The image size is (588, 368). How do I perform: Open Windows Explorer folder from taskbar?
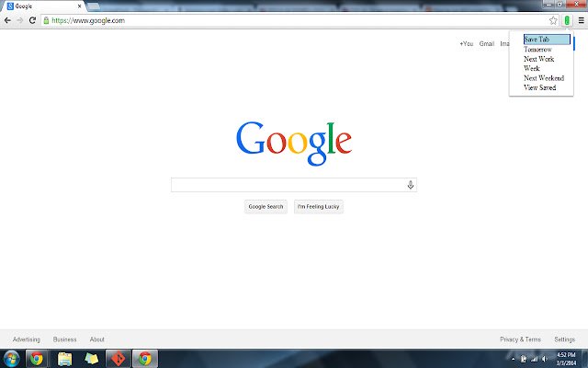click(64, 359)
